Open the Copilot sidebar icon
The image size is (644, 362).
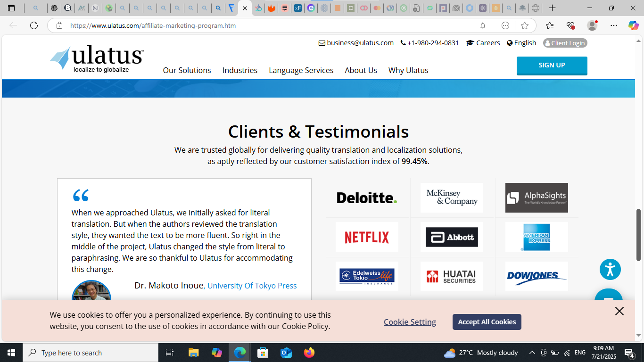tap(634, 25)
